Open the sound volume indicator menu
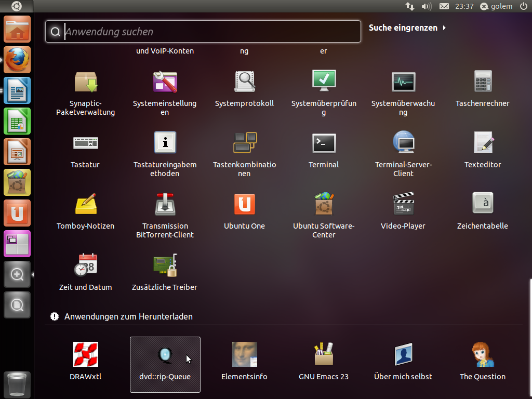 click(427, 6)
